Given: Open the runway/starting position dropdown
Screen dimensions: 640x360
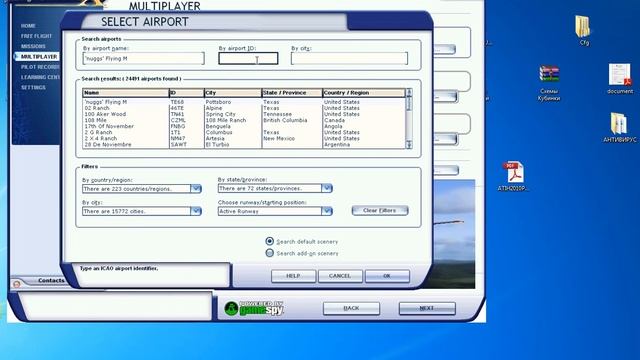Looking at the screenshot, I should coord(327,211).
